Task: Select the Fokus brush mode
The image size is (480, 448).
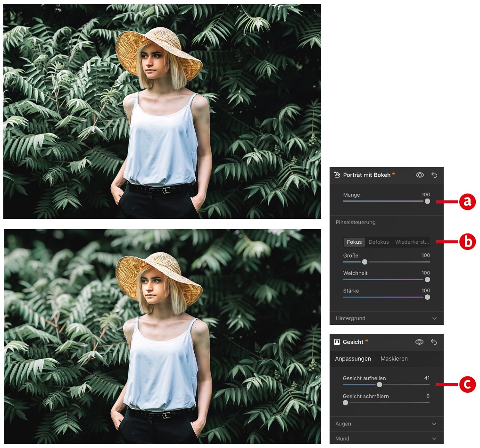Action: pos(354,242)
